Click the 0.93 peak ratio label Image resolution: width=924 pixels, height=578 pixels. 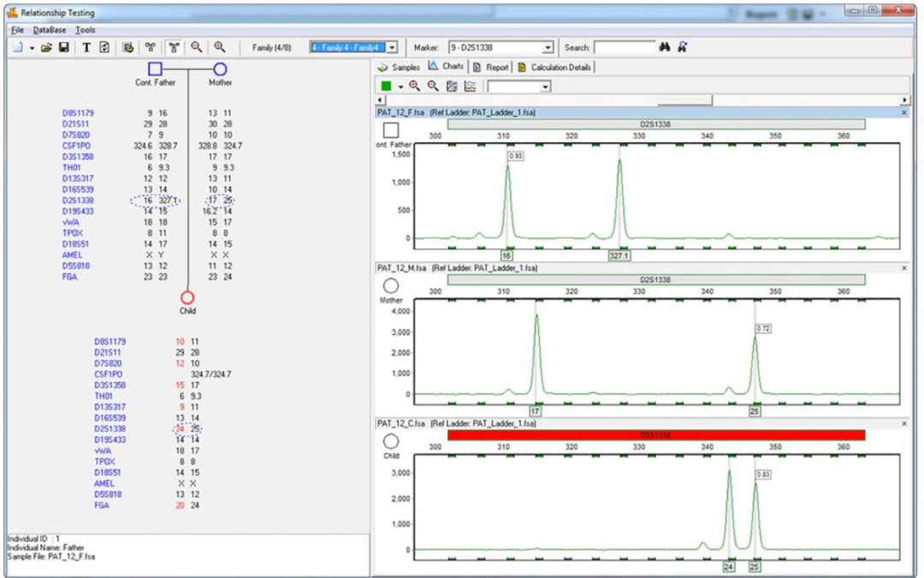(x=516, y=157)
